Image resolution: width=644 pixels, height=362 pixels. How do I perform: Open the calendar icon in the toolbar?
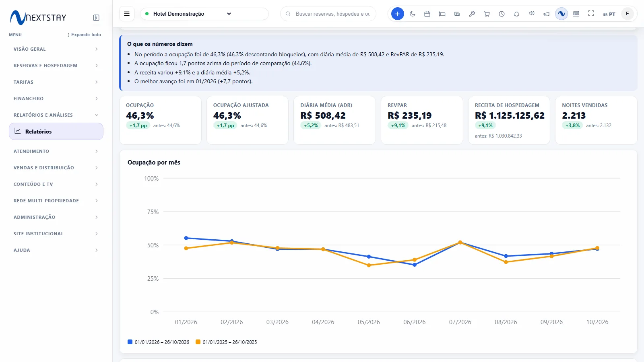click(x=427, y=14)
